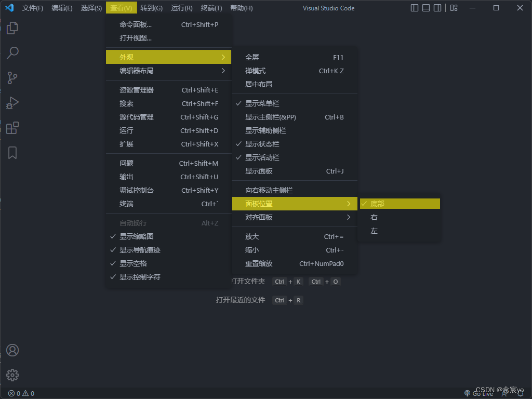Toggle 显示空格 option
Screen dimensions: 532x399
[x=169, y=263]
